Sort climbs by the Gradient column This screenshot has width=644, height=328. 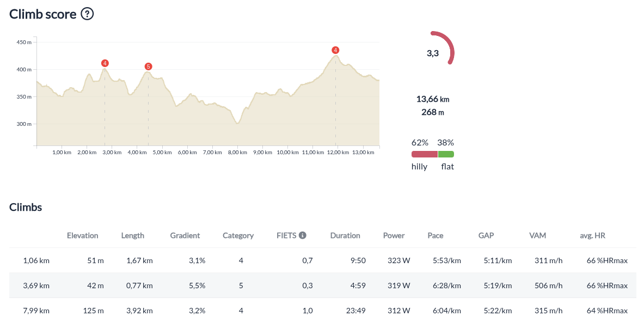[x=185, y=235]
